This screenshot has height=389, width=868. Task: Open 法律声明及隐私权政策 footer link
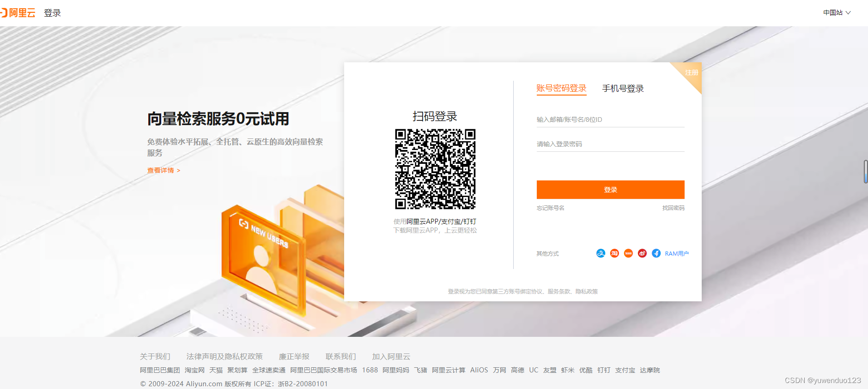tap(225, 357)
